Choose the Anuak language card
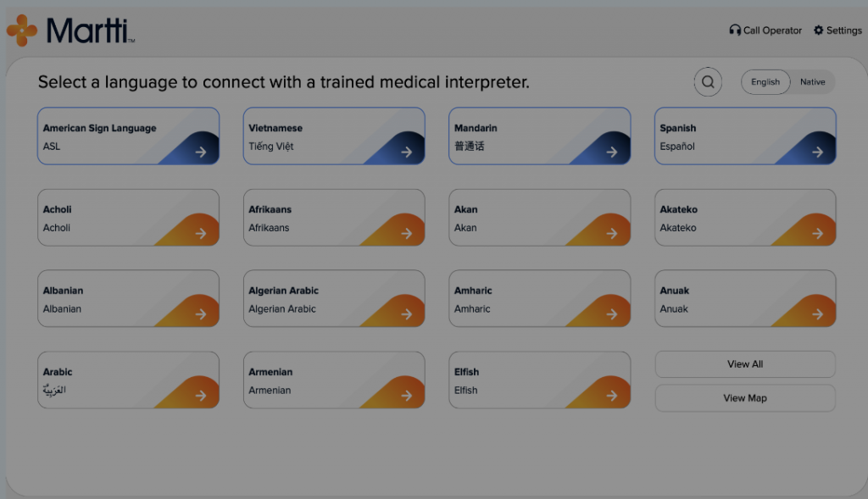868x499 pixels. click(x=745, y=299)
